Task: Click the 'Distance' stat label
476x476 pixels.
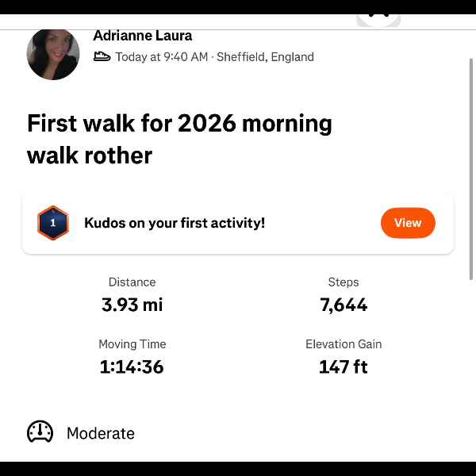Action: pyautogui.click(x=132, y=282)
